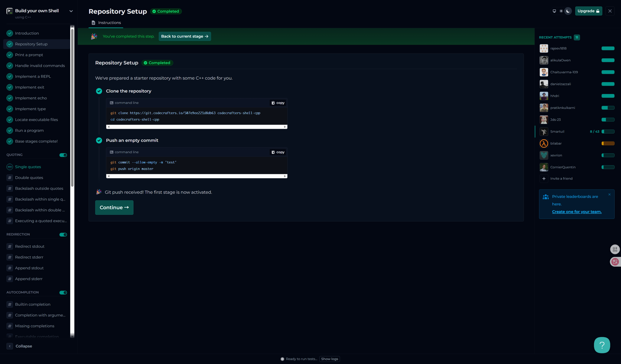Disable the Redirection extension toggle
This screenshot has width=621, height=364.
click(x=63, y=235)
